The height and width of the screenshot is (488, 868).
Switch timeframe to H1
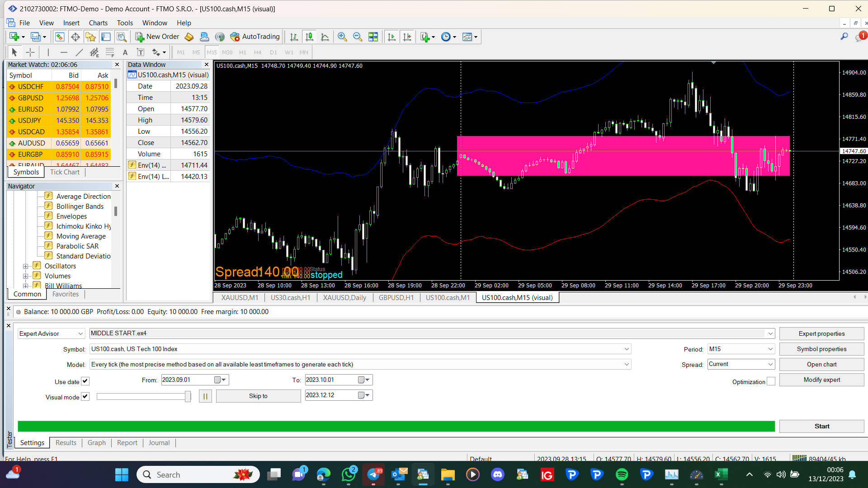[243, 52]
